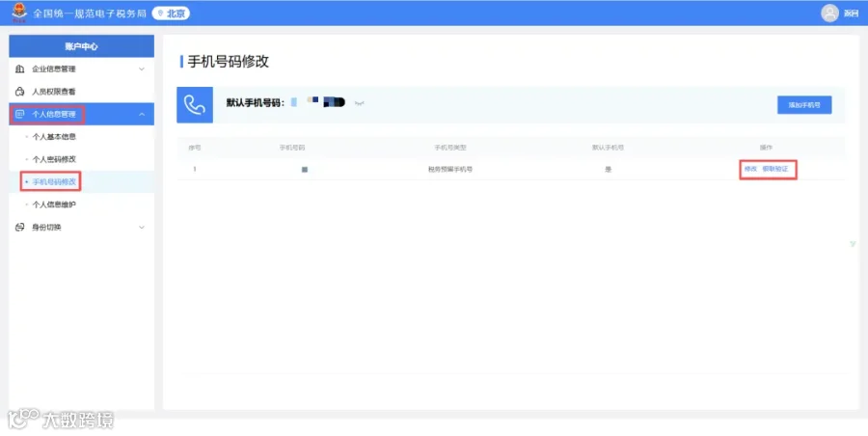Image resolution: width=868 pixels, height=436 pixels.
Task: Click the 人员权限查看 lock icon
Action: point(20,92)
